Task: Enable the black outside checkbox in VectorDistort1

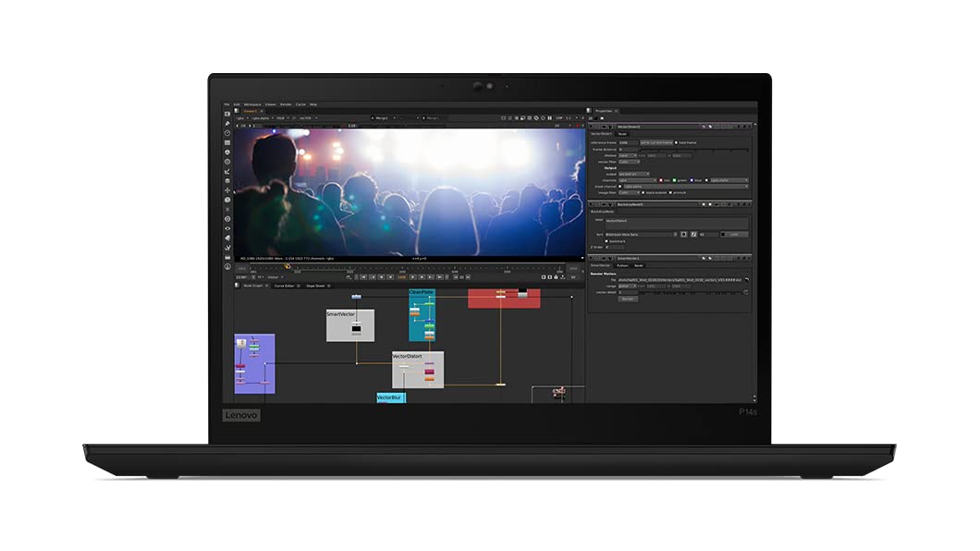Action: [643, 192]
